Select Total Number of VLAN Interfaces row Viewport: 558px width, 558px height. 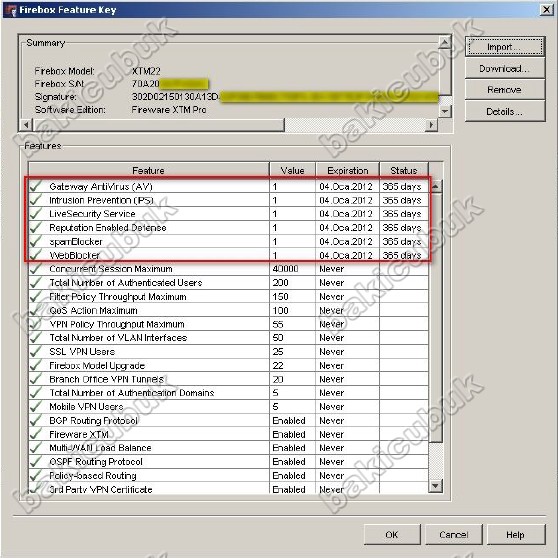(228, 338)
